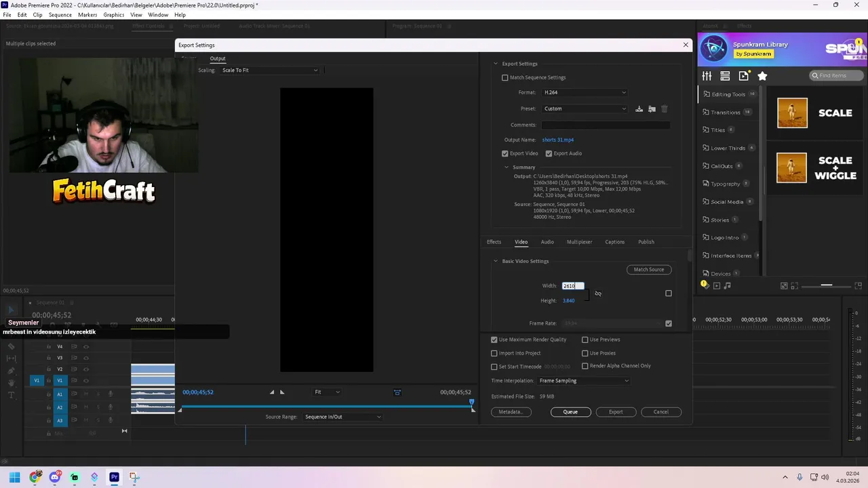
Task: Open Discord from taskbar
Action: click(x=55, y=477)
